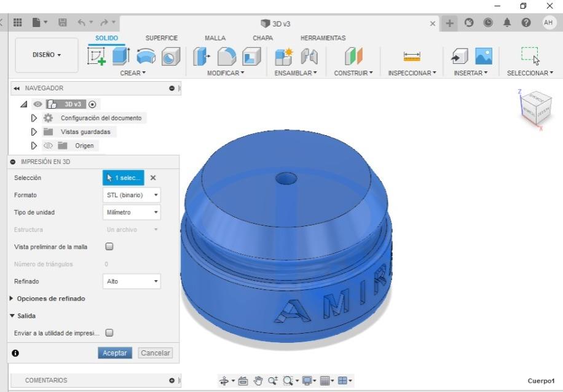Switch to the SOLIDO tab
The width and height of the screenshot is (563, 392).
click(107, 38)
